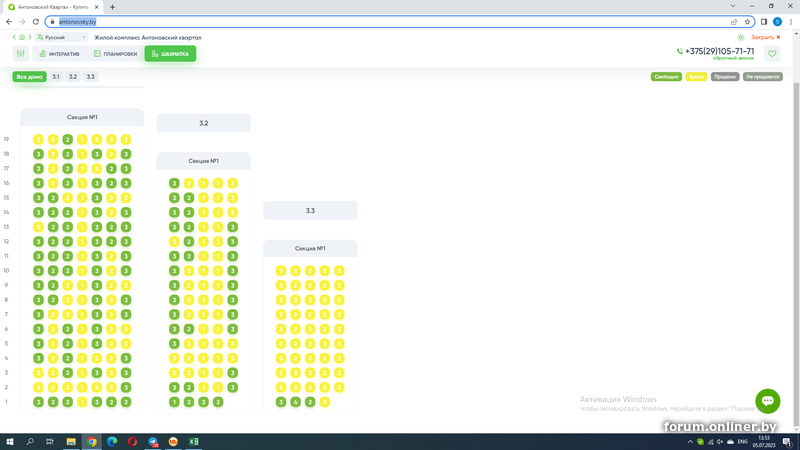Select building 3.2 filter button
The width and height of the screenshot is (800, 450).
(x=73, y=76)
